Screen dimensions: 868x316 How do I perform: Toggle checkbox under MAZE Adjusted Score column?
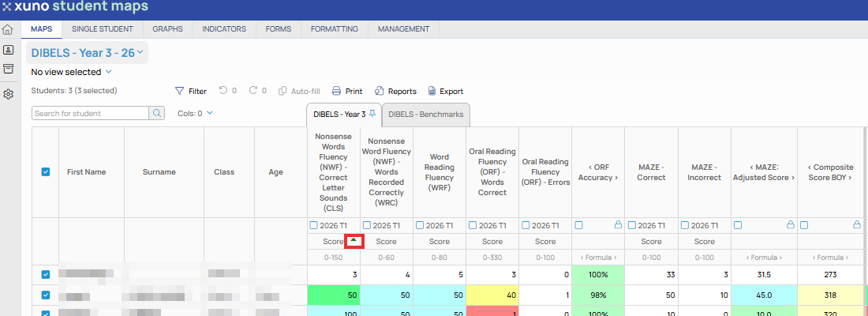point(737,225)
